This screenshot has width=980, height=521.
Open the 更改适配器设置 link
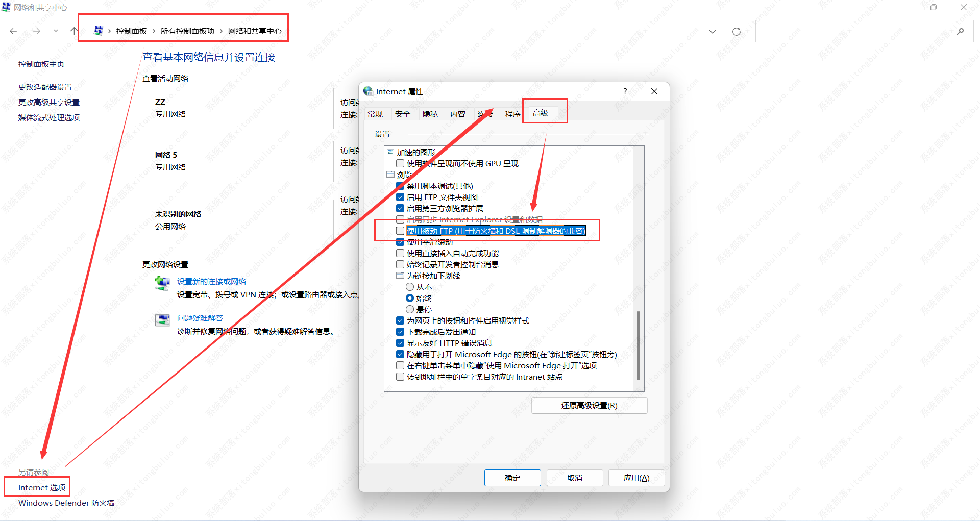(x=45, y=87)
